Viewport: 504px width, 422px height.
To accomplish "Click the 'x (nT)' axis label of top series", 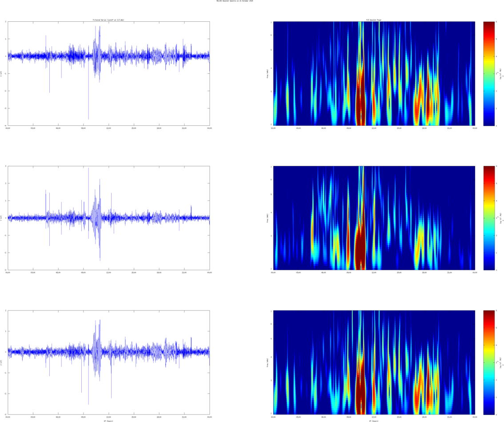I will click(x=1, y=74).
